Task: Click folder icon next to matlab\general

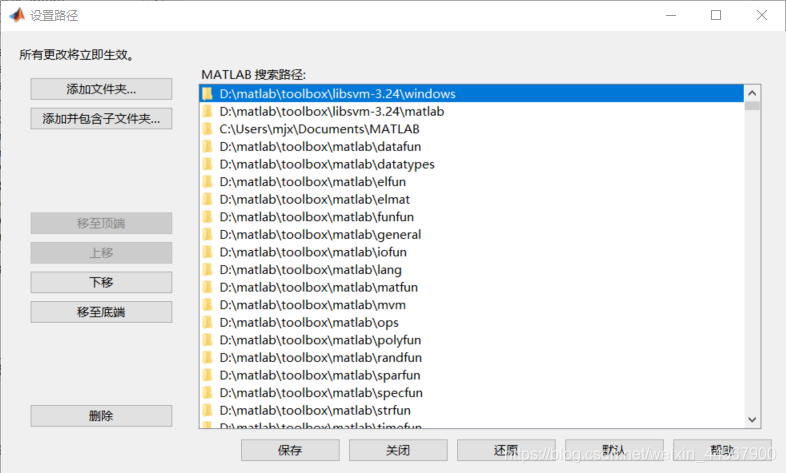Action: (208, 234)
